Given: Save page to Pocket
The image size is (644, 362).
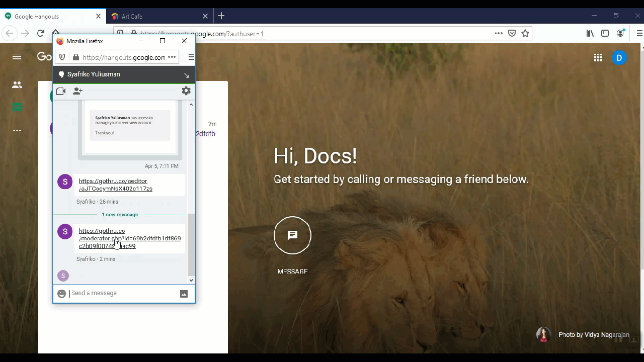Looking at the screenshot, I should click(x=512, y=34).
